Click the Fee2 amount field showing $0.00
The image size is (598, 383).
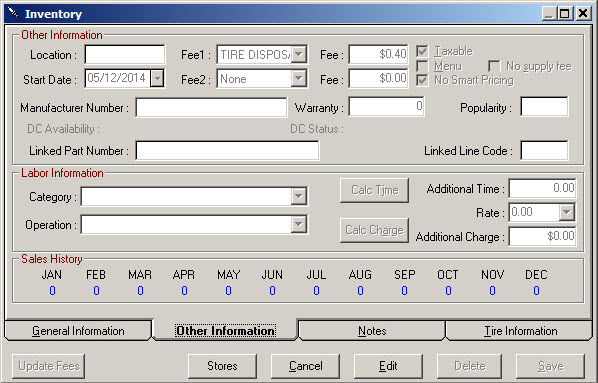pos(378,79)
